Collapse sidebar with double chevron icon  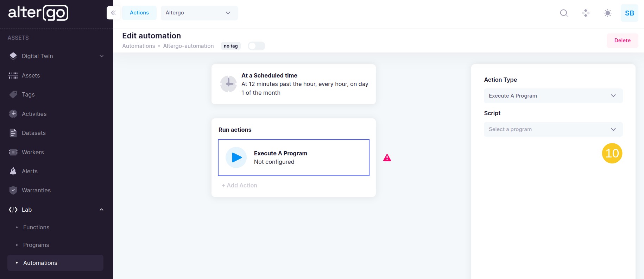[x=113, y=13]
